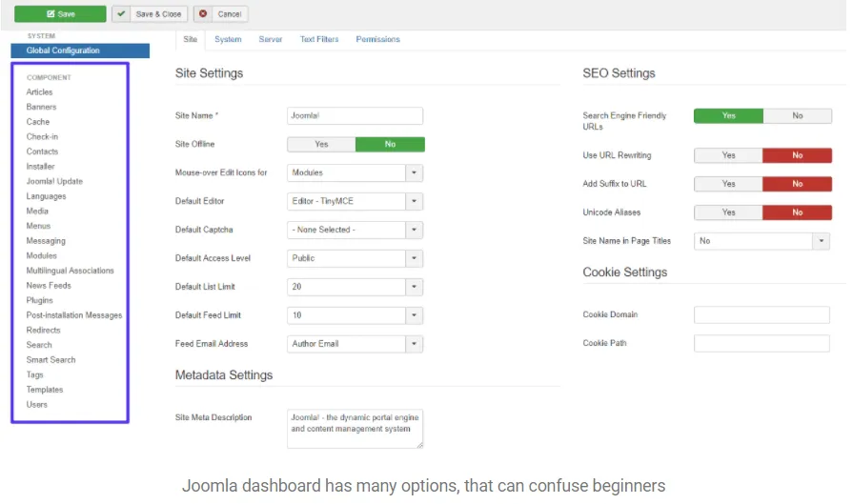Open the Default List Limit dropdown
The image size is (853, 504).
pos(355,287)
